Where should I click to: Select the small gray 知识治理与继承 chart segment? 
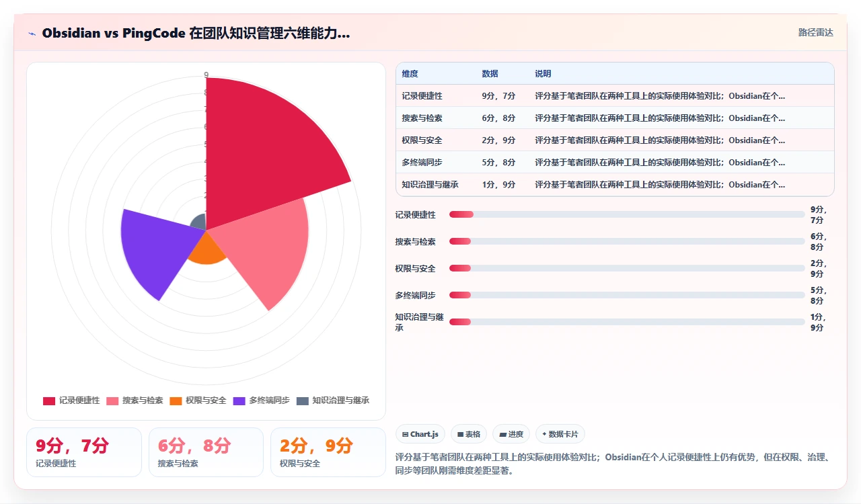[x=199, y=222]
